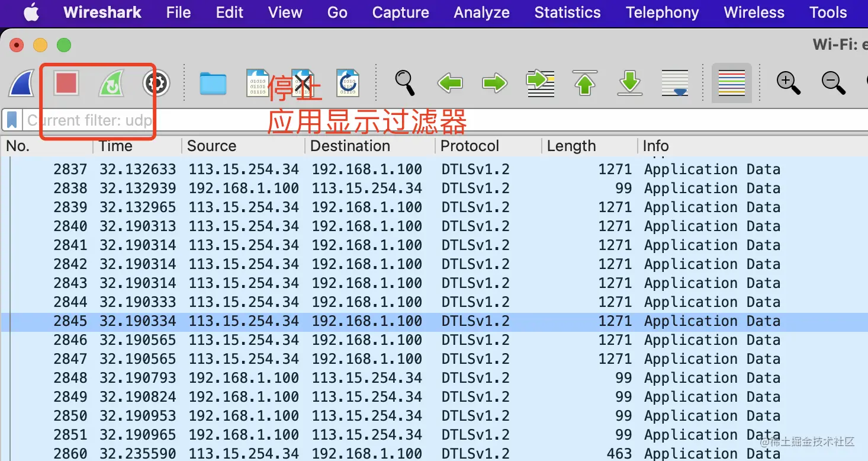Select packet row 2850

click(x=434, y=416)
